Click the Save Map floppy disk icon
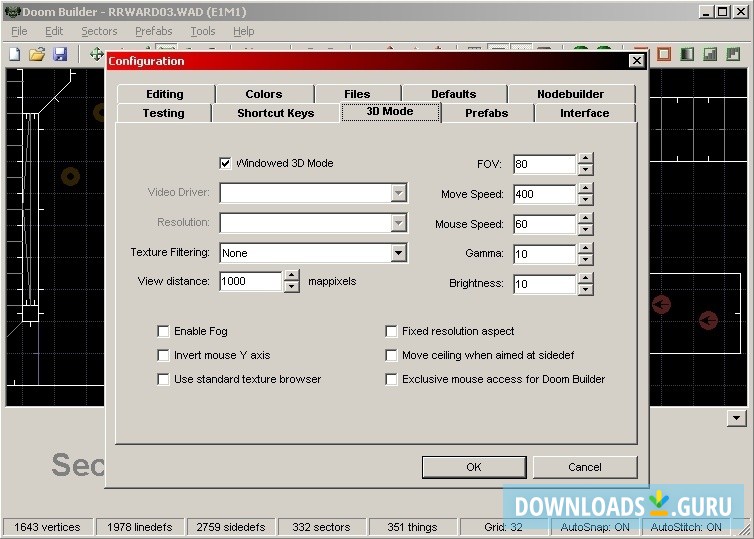 60,54
